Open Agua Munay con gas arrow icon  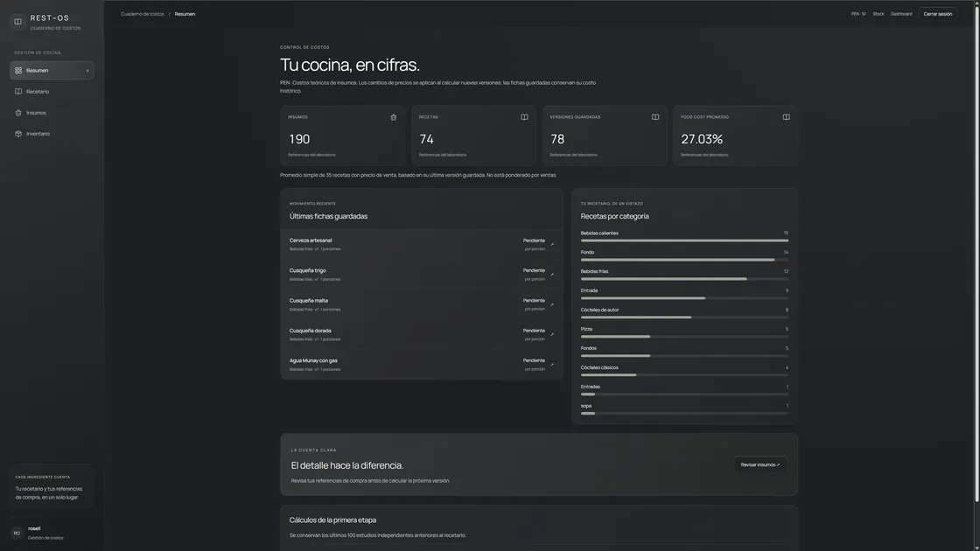552,364
